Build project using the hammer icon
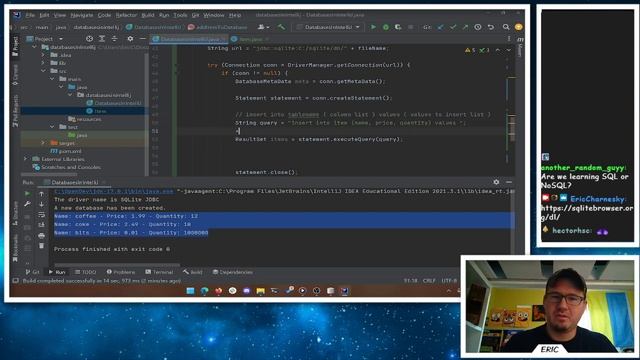The width and height of the screenshot is (640, 360). point(281,27)
